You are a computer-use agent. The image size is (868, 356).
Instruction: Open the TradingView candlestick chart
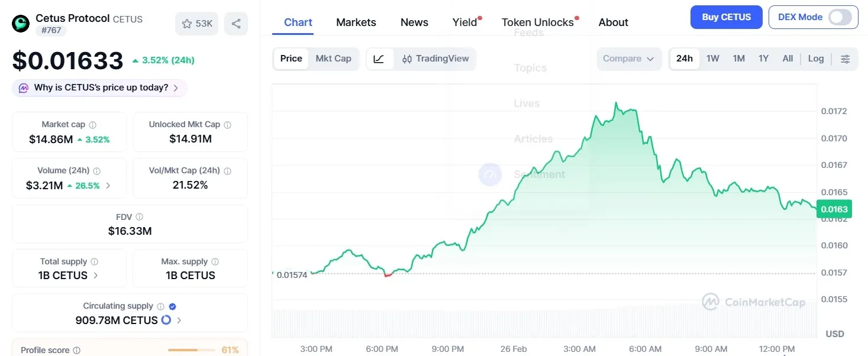point(435,59)
